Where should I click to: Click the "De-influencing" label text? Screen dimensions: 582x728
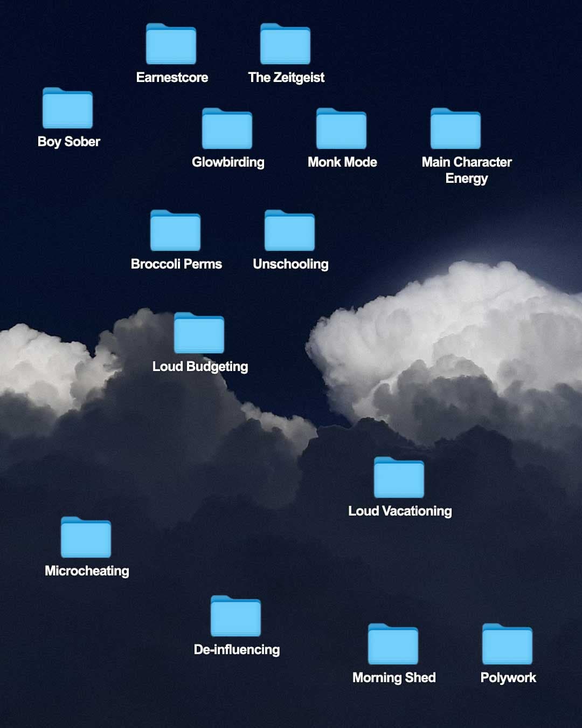(237, 650)
